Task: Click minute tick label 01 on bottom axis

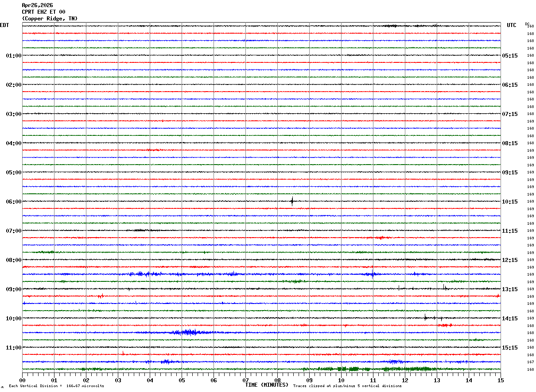Action: [x=54, y=380]
